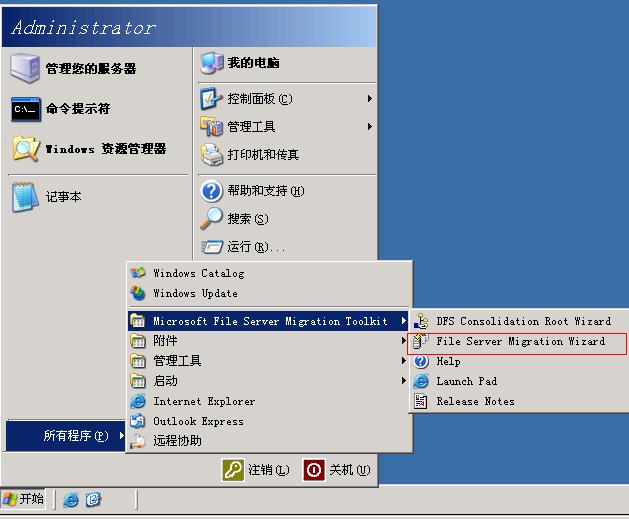Viewport: 629px width, 519px height.
Task: Click the 运行(R)... label
Action: tap(256, 247)
